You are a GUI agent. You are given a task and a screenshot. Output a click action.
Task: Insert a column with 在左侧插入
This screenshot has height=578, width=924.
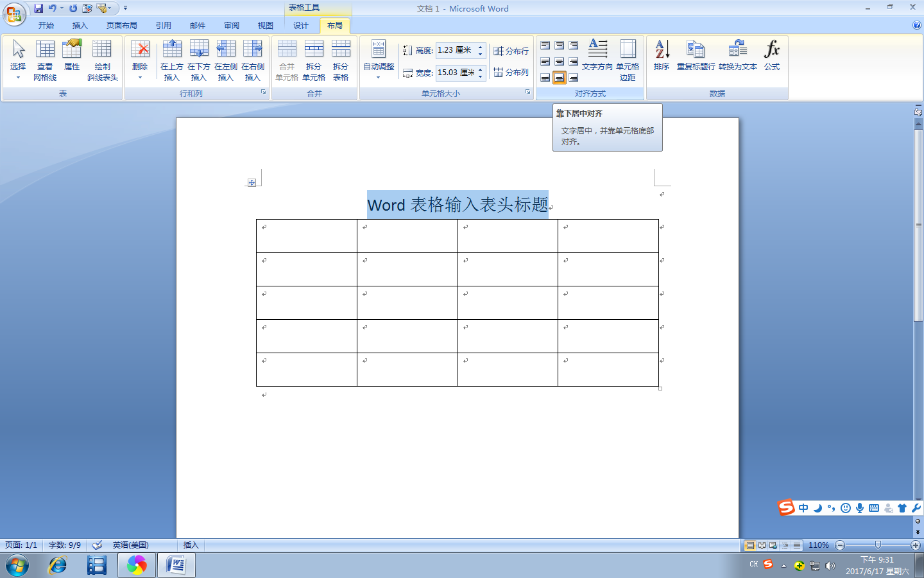pos(226,60)
